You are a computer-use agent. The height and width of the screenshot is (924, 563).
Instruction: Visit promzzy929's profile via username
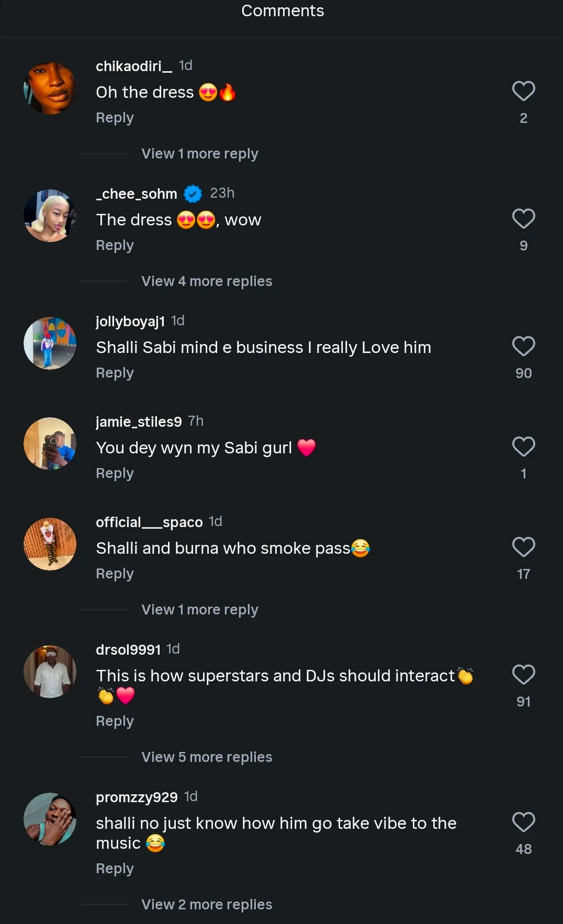137,797
